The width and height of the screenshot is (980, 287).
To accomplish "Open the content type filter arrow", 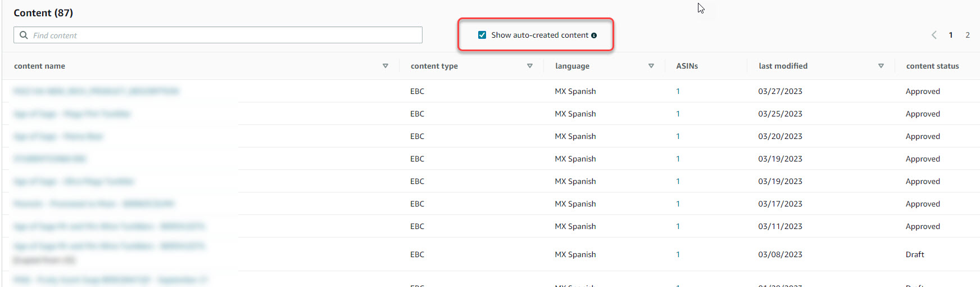I will (530, 66).
